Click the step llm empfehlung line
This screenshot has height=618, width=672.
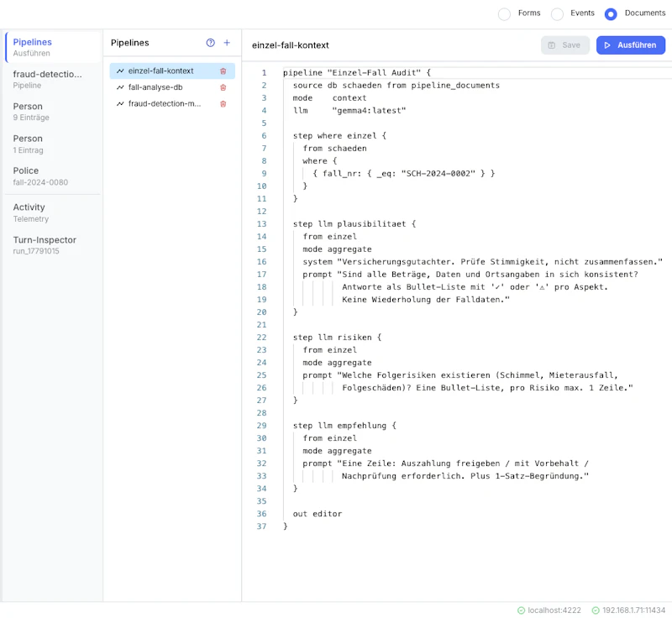344,426
